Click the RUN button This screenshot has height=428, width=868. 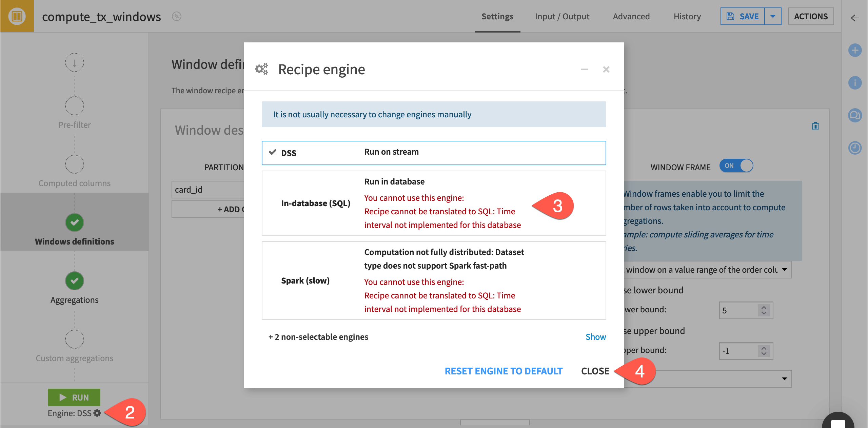tap(74, 397)
